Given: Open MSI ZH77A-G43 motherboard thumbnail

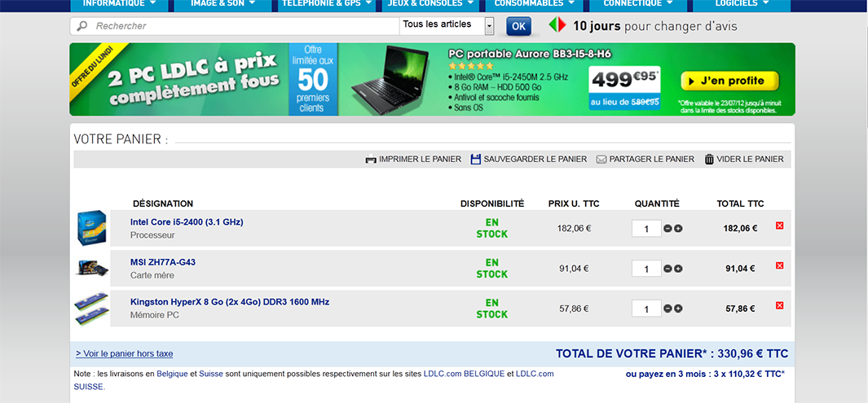Looking at the screenshot, I should tap(91, 268).
